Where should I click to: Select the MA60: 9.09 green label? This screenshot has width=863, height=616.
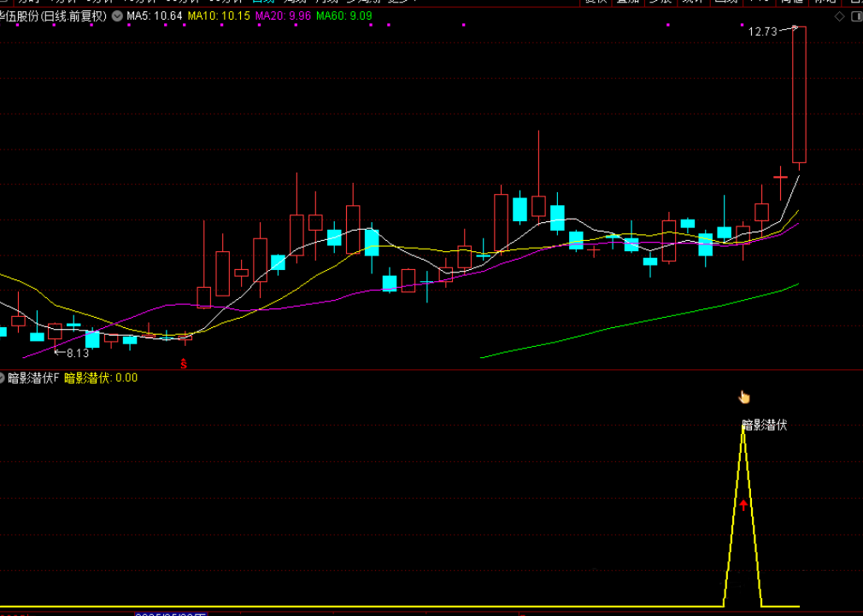pos(344,16)
